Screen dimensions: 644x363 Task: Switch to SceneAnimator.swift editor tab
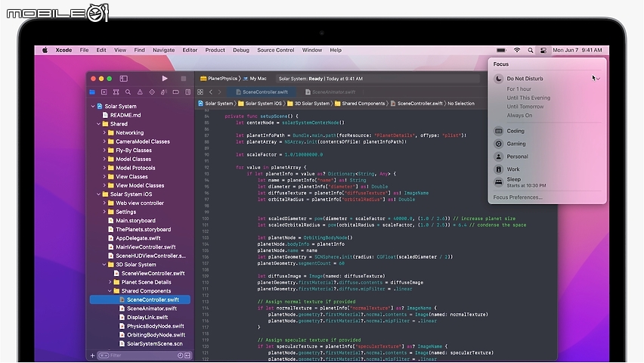click(330, 92)
